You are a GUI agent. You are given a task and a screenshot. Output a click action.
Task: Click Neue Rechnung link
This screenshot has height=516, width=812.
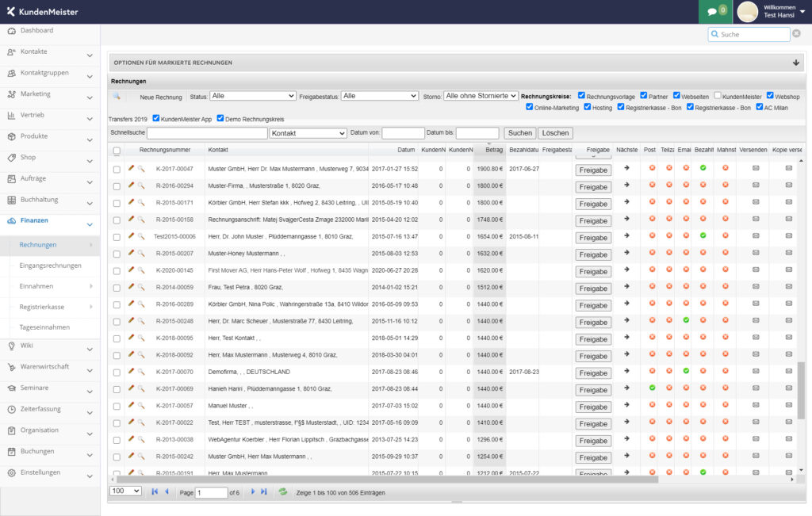point(161,97)
